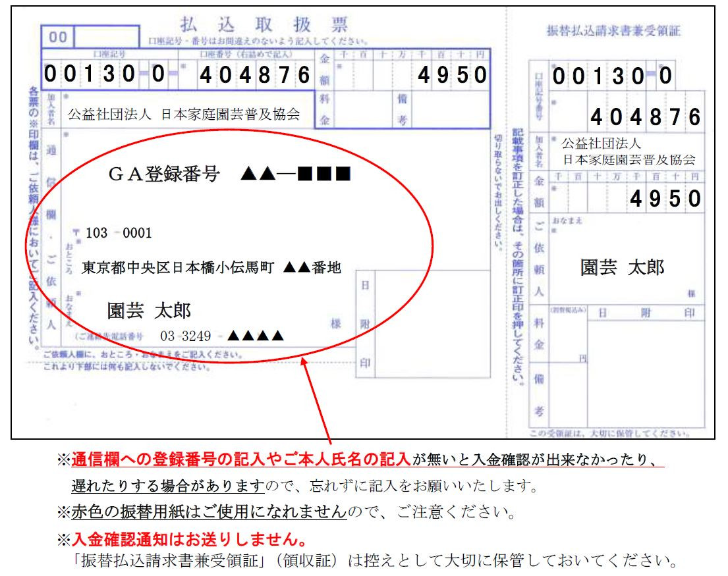Image resolution: width=728 pixels, height=576 pixels.
Task: Click the name 園芸 太郎 in the 通信欄 area
Action: pyautogui.click(x=149, y=311)
